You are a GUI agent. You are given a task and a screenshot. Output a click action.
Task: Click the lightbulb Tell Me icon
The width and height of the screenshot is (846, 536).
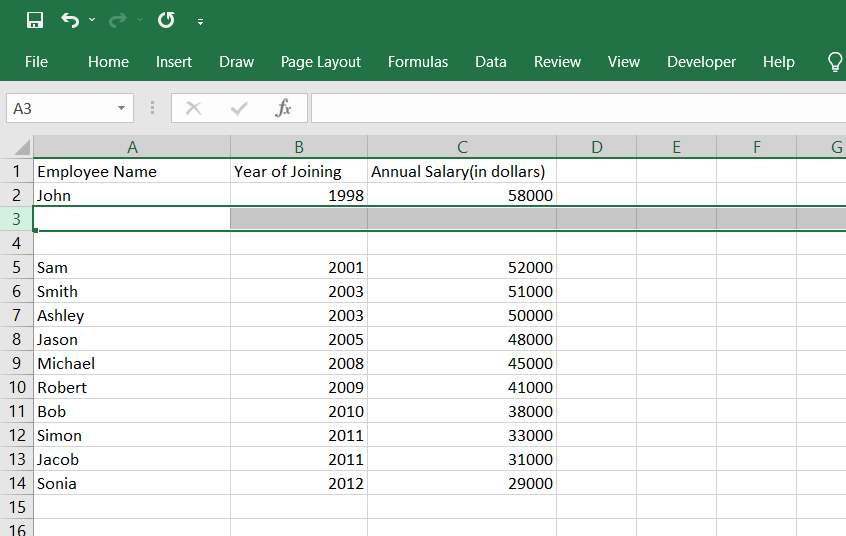coord(835,62)
